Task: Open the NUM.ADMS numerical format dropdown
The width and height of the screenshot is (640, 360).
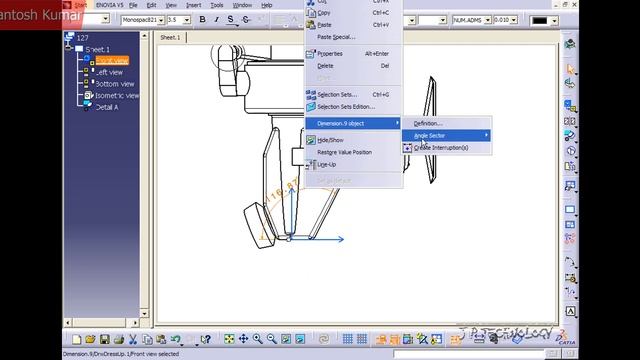Action: coord(487,20)
